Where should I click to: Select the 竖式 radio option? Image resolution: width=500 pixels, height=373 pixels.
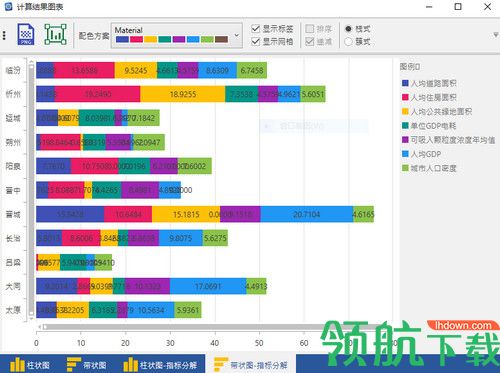pos(348,42)
